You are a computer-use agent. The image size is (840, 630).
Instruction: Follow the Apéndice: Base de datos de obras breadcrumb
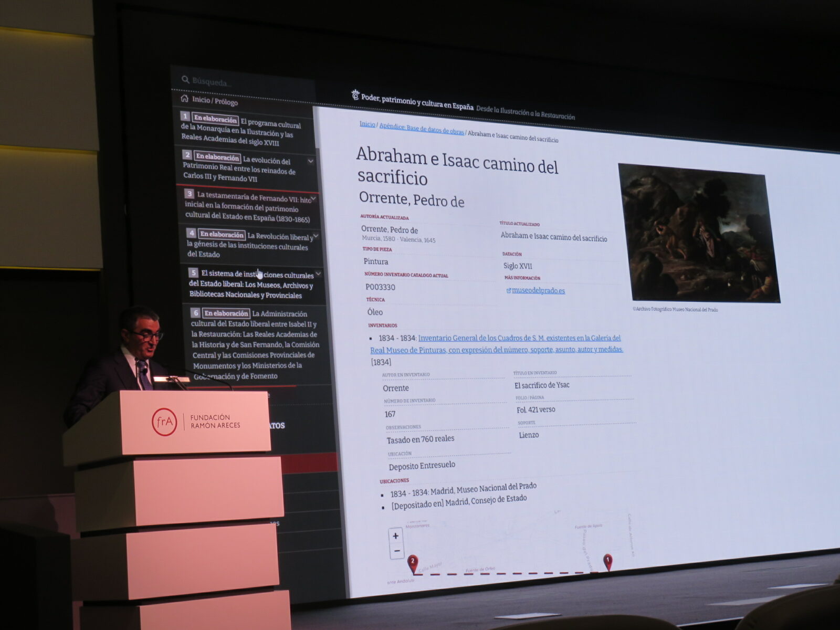[x=422, y=129]
